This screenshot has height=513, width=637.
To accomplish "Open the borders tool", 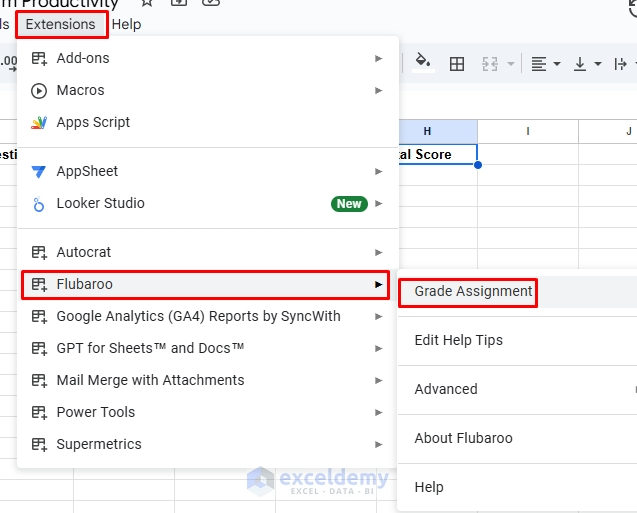I will [457, 64].
